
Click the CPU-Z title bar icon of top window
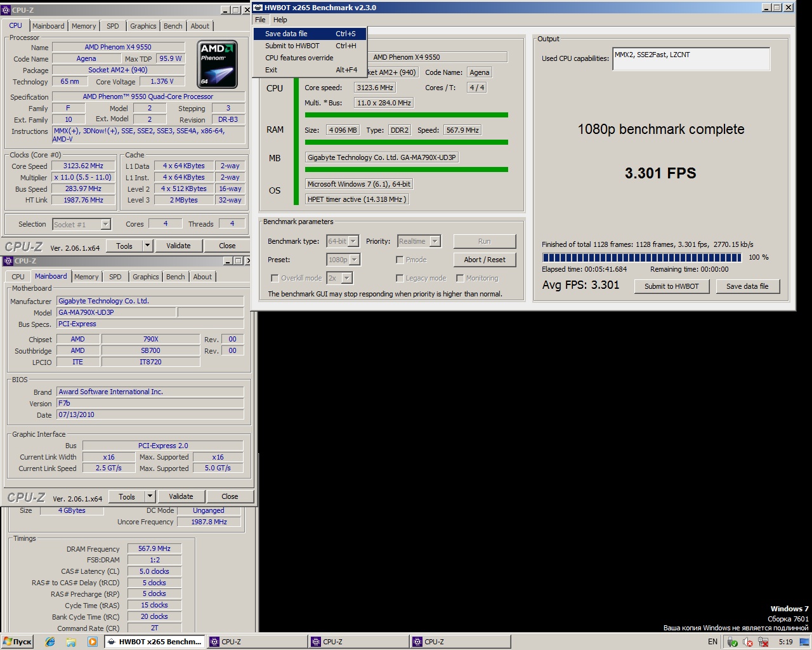[6, 10]
